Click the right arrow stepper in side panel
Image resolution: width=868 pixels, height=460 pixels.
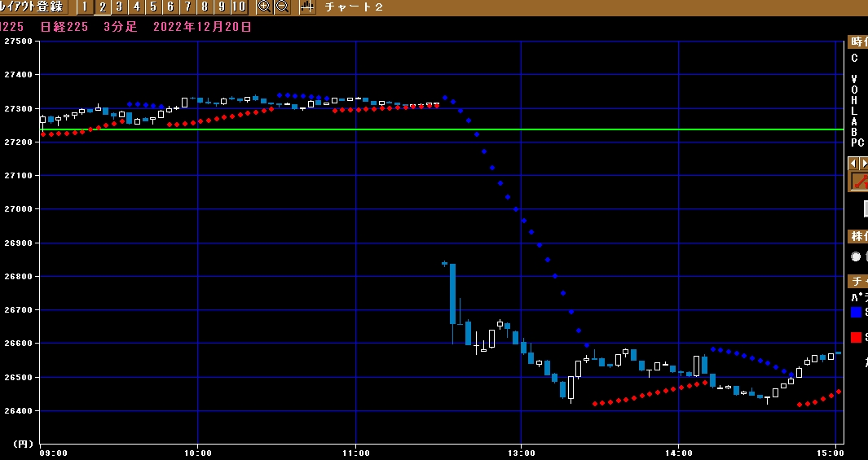pyautogui.click(x=863, y=163)
